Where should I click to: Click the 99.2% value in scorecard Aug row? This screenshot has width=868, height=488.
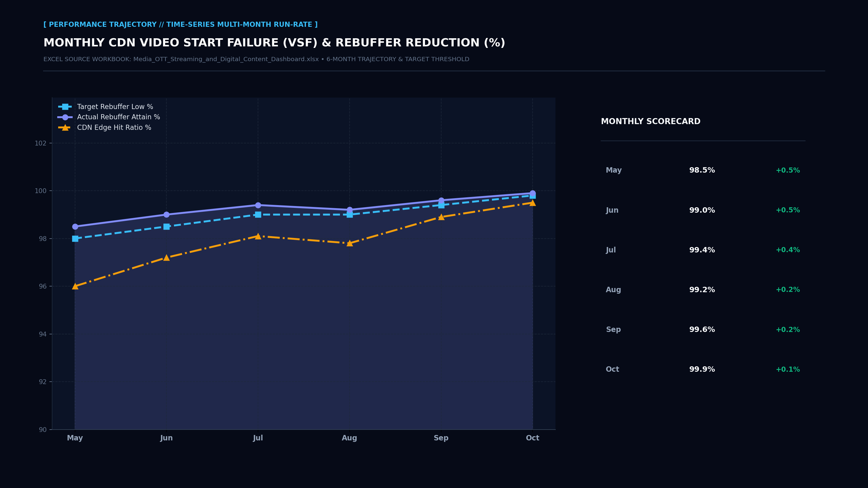[x=702, y=289]
